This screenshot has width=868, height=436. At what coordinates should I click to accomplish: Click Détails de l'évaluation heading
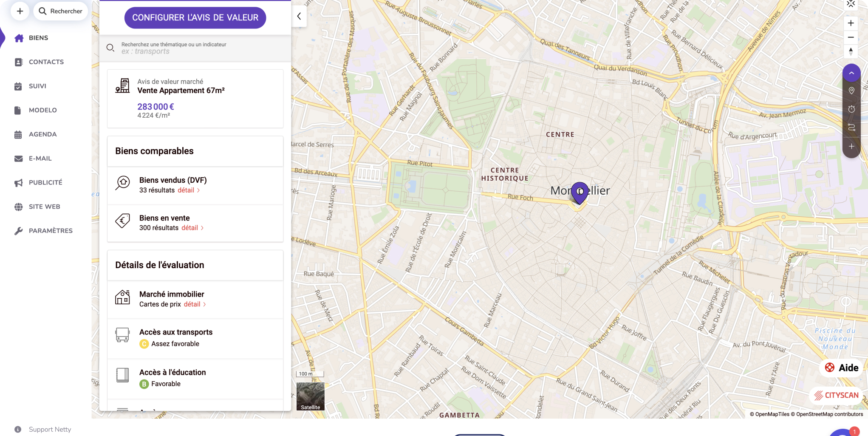(x=159, y=265)
